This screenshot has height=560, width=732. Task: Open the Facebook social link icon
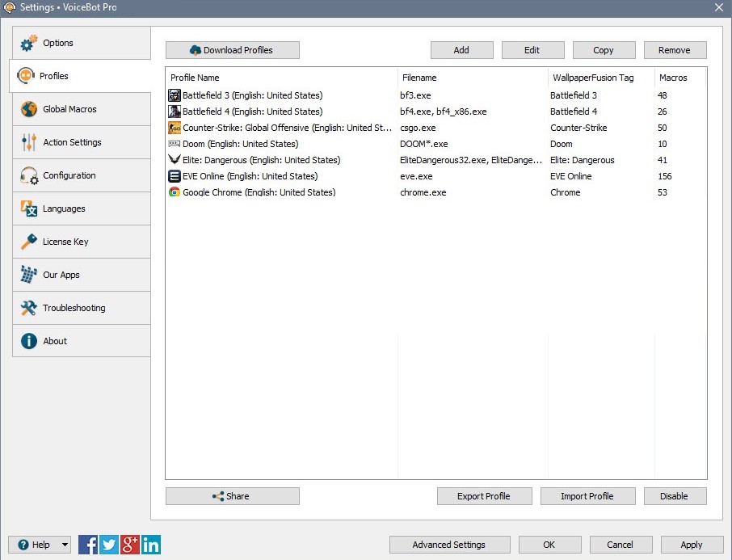coord(88,545)
